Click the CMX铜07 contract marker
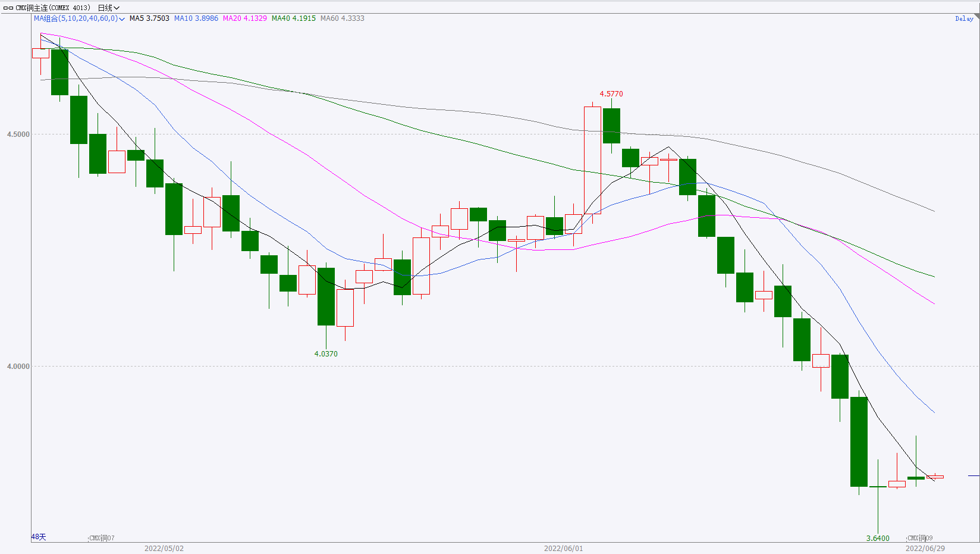 click(x=102, y=539)
